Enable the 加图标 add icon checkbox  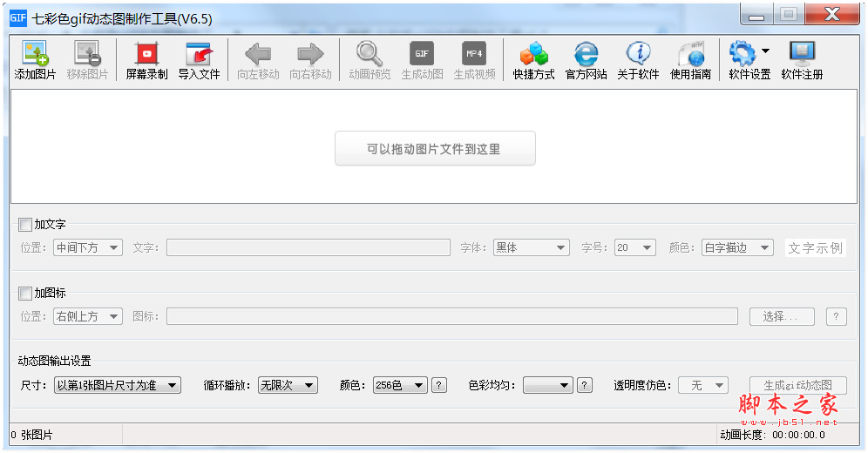pyautogui.click(x=25, y=294)
